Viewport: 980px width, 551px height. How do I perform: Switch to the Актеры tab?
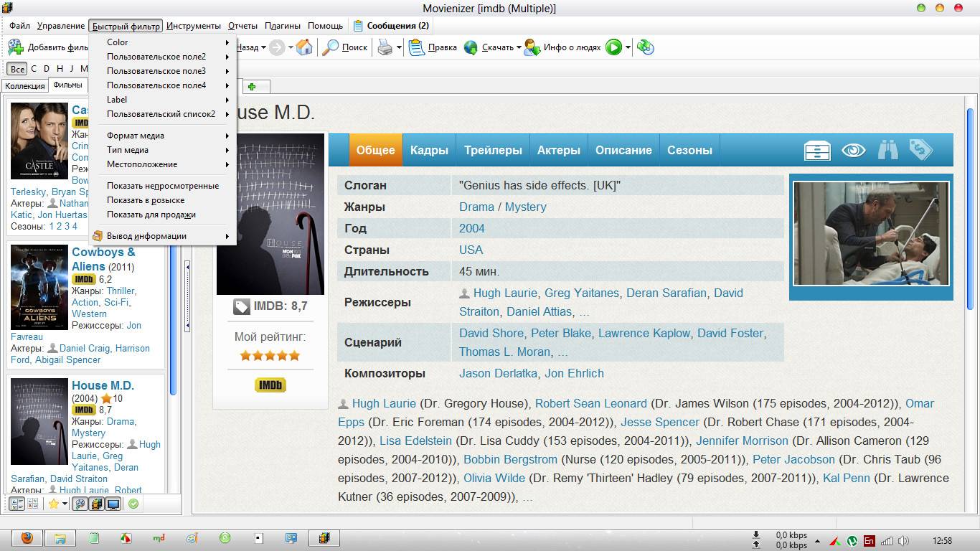pyautogui.click(x=559, y=150)
